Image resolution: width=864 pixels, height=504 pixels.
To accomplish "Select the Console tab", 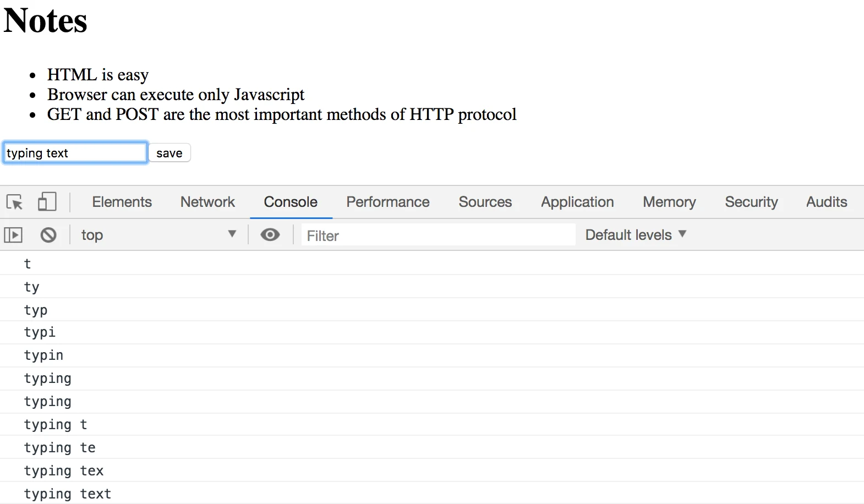I will (291, 202).
